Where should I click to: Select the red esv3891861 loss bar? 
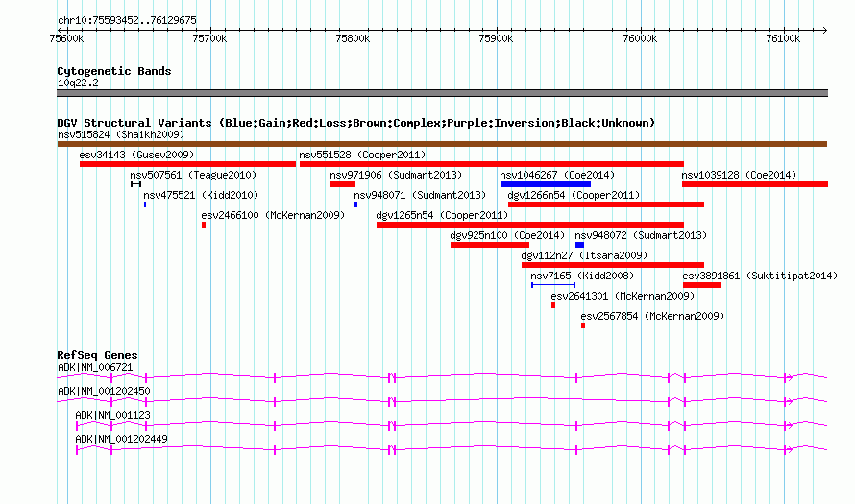(x=701, y=285)
